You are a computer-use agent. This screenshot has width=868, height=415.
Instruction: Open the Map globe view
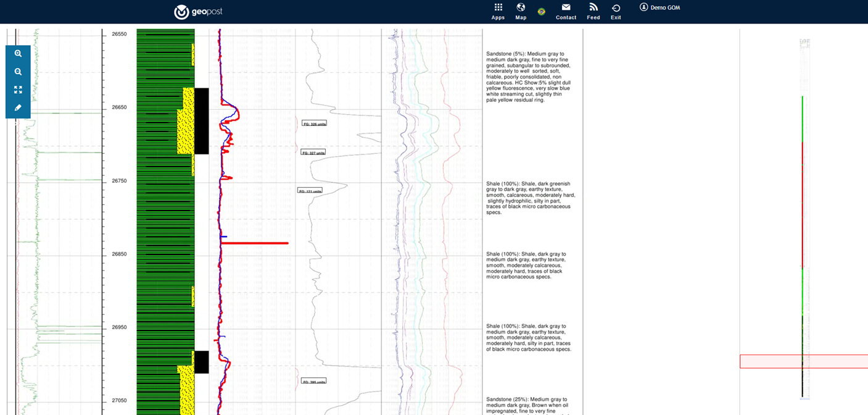[x=521, y=11]
